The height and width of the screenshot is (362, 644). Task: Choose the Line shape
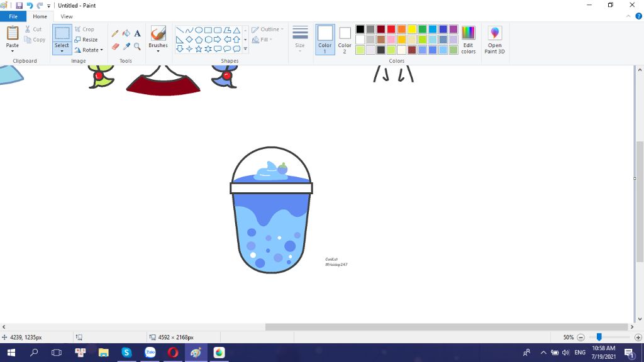click(179, 30)
